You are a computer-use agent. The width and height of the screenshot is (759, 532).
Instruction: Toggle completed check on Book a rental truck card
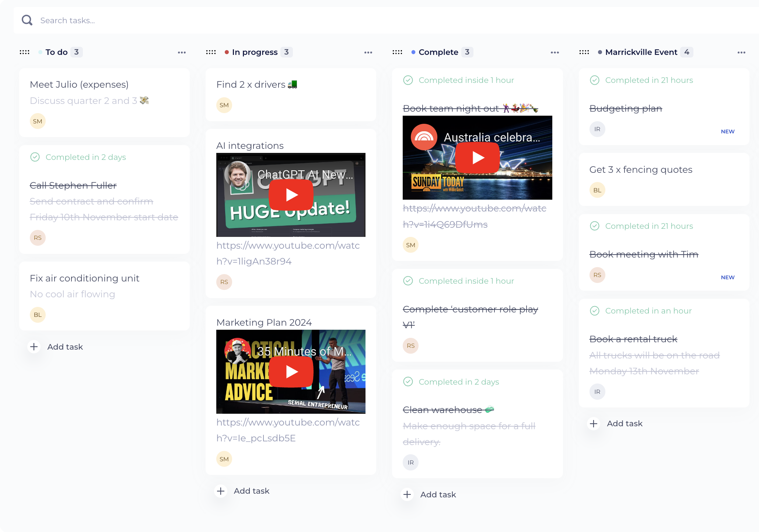pyautogui.click(x=595, y=311)
